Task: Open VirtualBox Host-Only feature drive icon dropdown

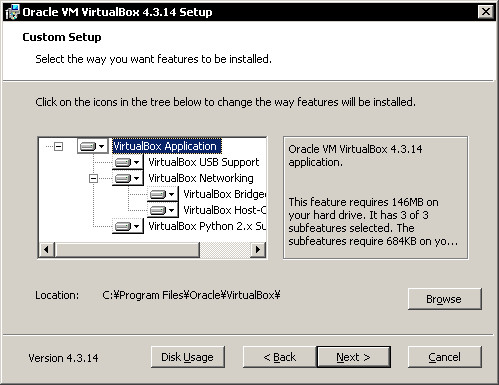Action: pos(162,210)
